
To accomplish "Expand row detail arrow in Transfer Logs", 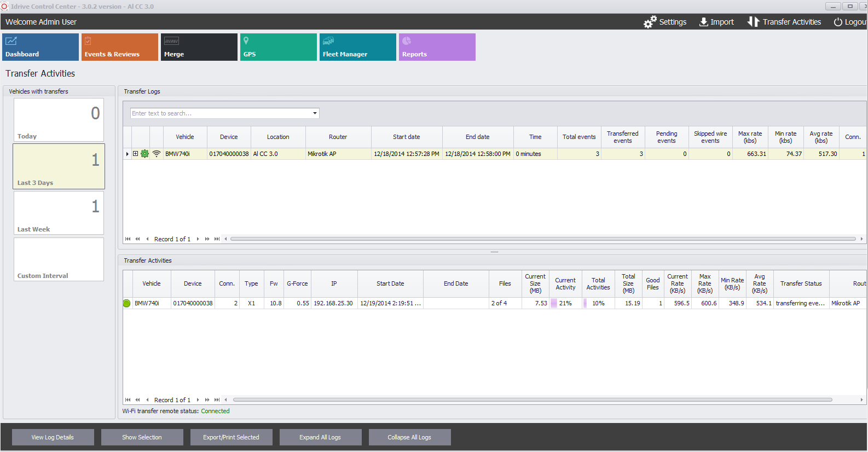I will [128, 154].
